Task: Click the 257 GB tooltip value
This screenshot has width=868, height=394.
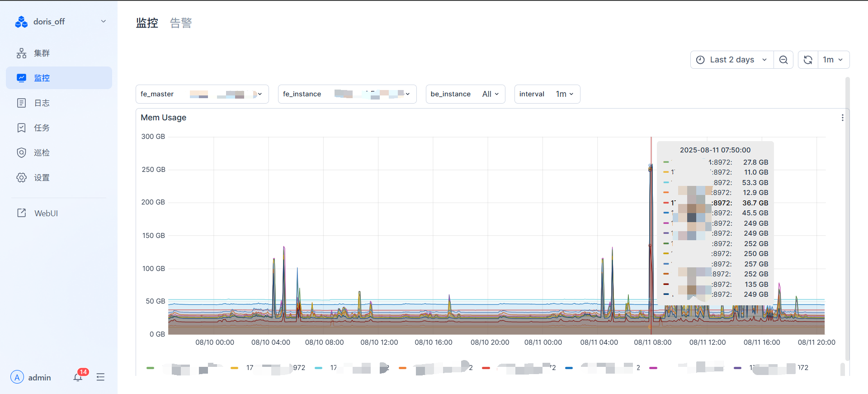Action: click(x=756, y=264)
